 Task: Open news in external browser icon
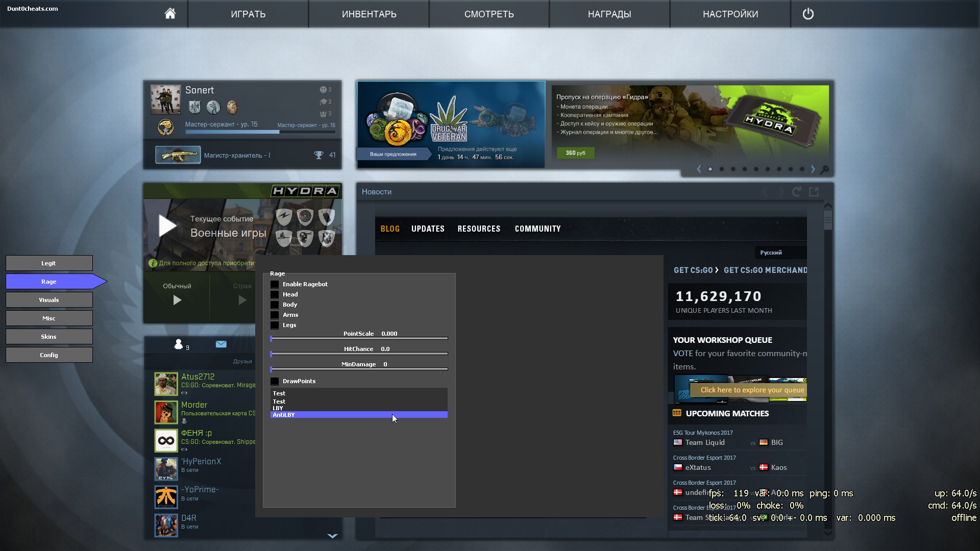pyautogui.click(x=814, y=192)
